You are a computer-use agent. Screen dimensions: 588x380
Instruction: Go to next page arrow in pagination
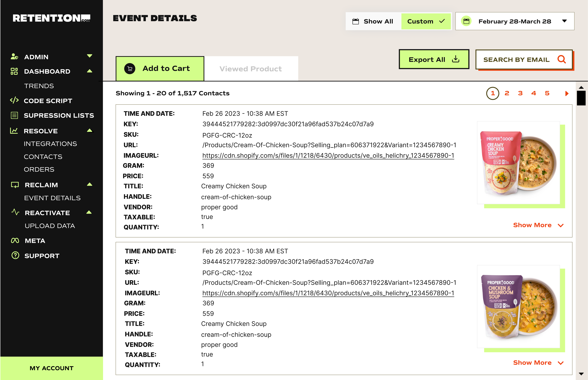point(567,94)
